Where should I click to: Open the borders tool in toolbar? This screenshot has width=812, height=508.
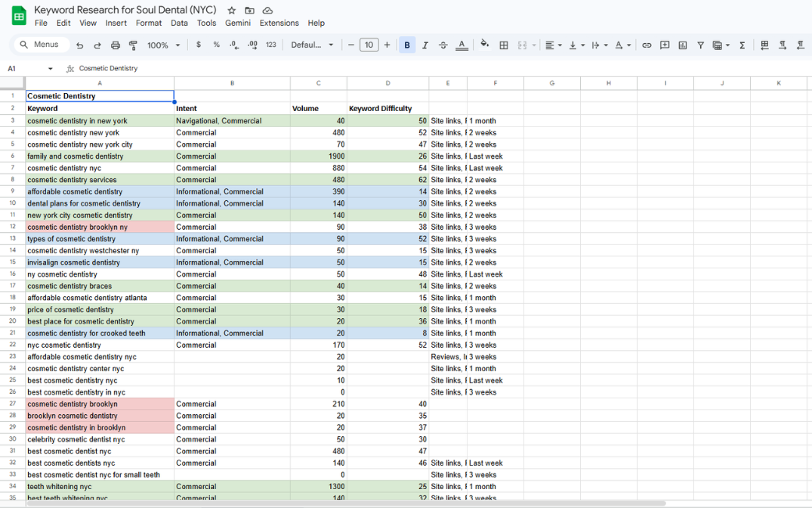click(x=504, y=45)
